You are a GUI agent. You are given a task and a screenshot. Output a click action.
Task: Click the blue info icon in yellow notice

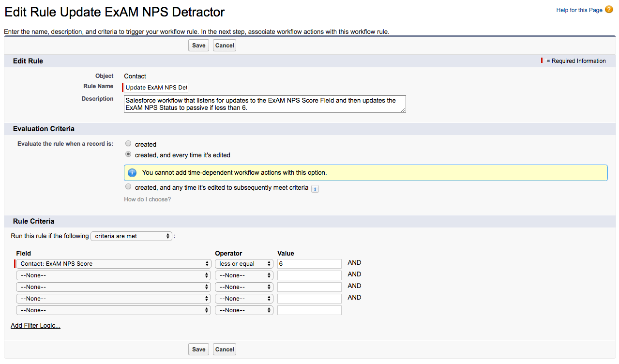tap(132, 173)
